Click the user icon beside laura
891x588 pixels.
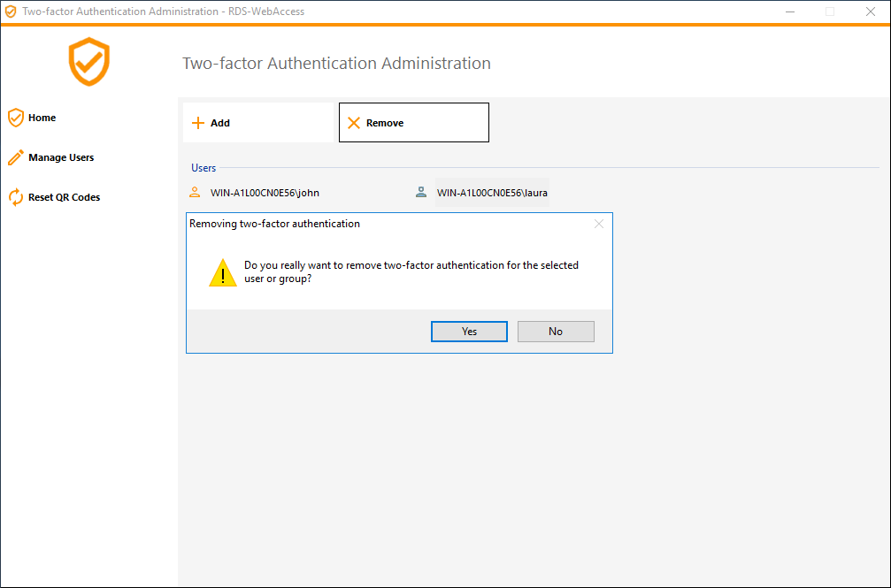421,192
